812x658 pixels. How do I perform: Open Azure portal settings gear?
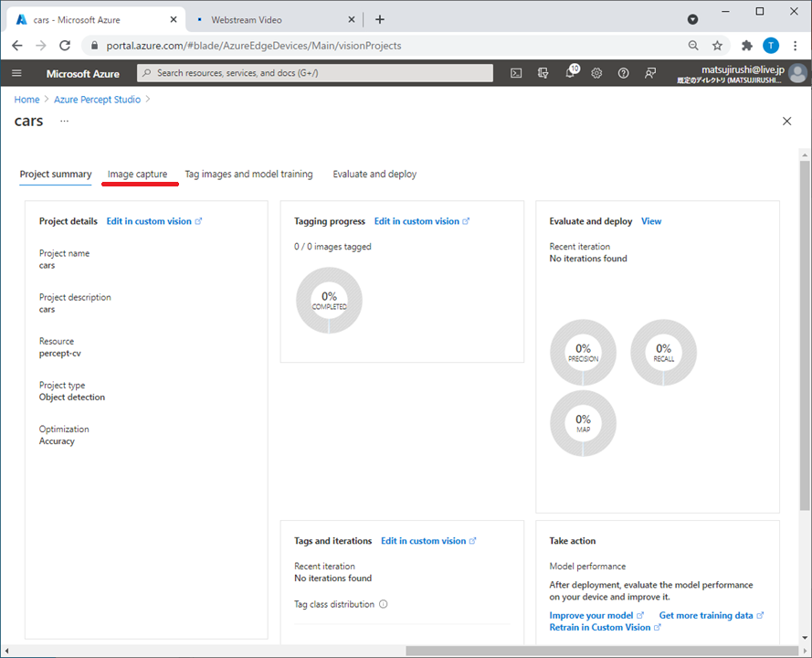[x=596, y=73]
